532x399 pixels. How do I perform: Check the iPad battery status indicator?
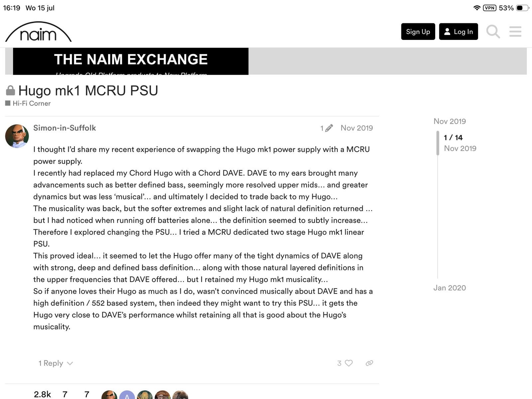pyautogui.click(x=522, y=8)
